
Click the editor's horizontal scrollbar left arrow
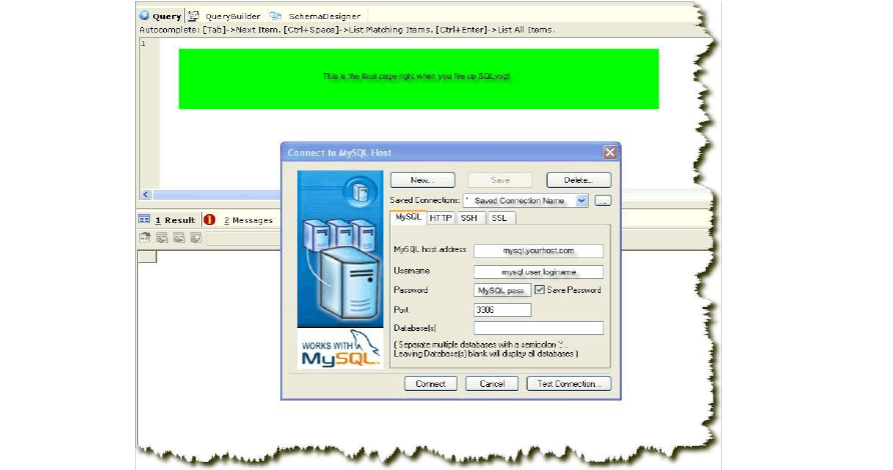coord(146,195)
